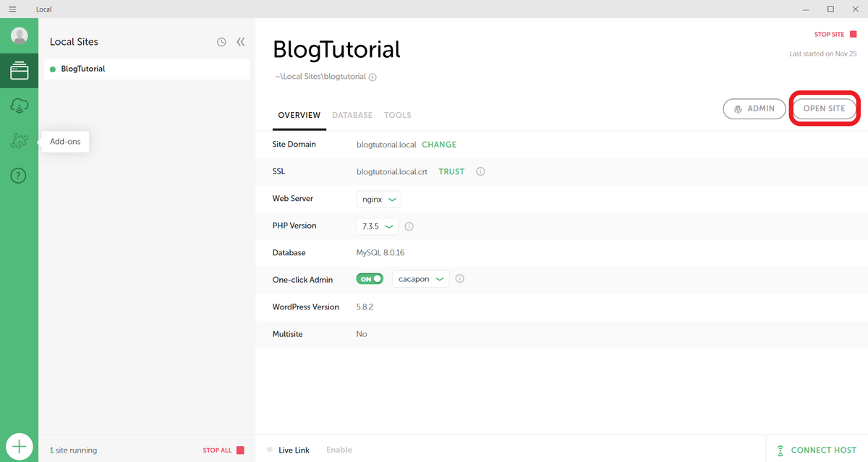The image size is (868, 462).
Task: Open the Help question mark icon
Action: click(19, 176)
